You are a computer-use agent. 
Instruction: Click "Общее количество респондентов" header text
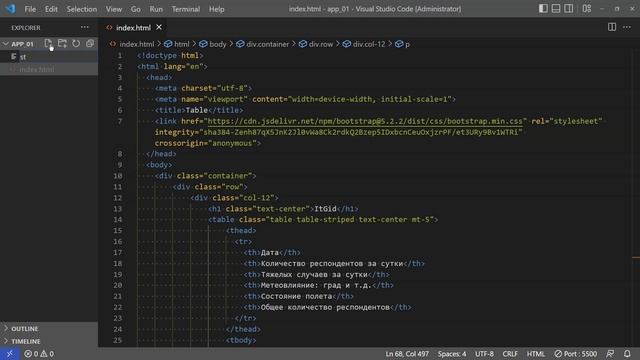(325, 307)
